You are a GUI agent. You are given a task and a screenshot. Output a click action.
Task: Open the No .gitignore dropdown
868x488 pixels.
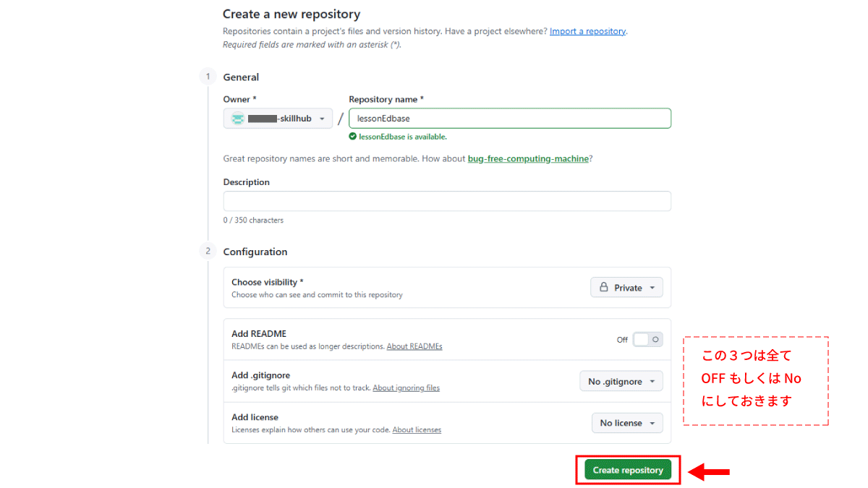coord(621,381)
